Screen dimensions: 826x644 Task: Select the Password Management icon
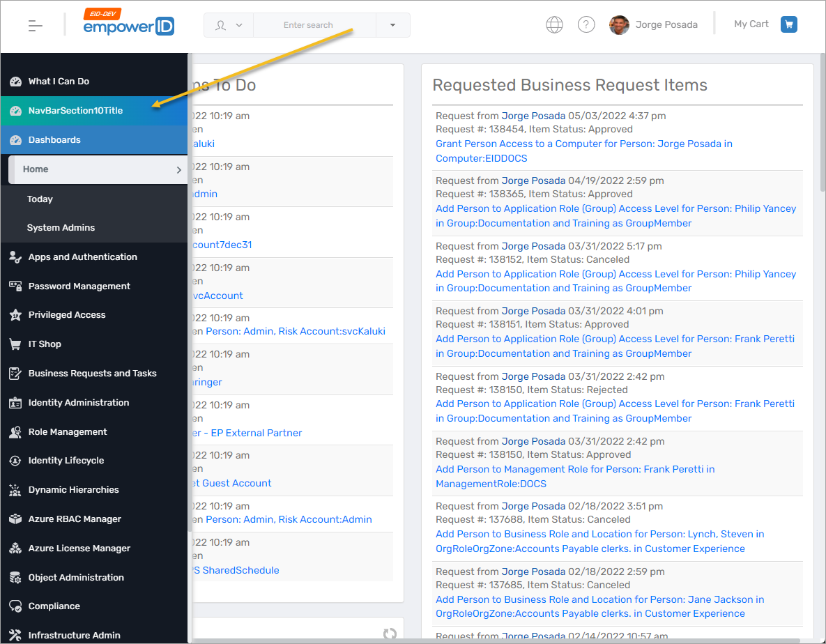coord(15,286)
